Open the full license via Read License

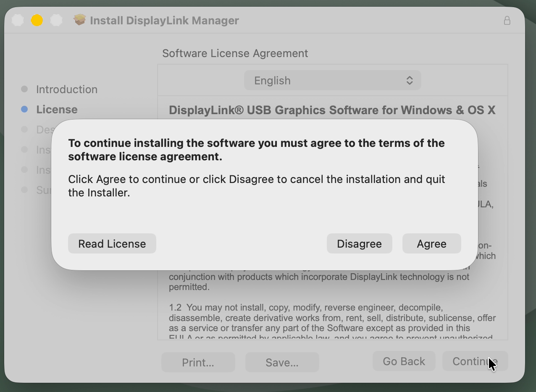point(112,243)
